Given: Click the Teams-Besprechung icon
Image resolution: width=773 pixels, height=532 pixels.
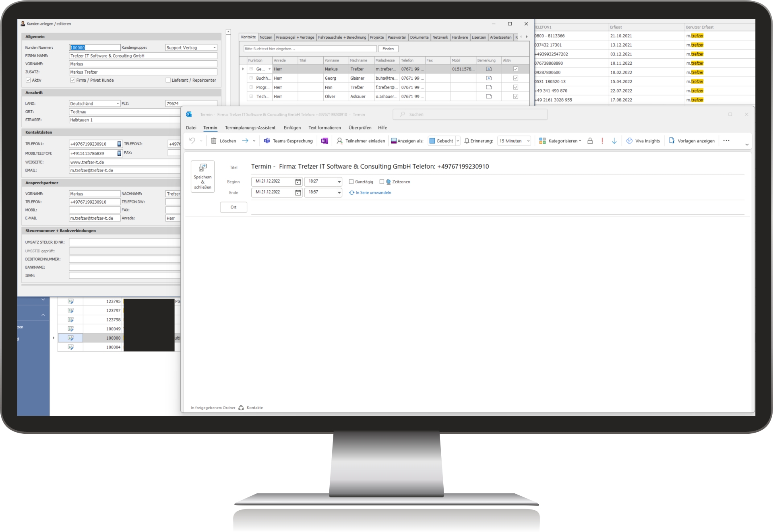Looking at the screenshot, I should (267, 141).
